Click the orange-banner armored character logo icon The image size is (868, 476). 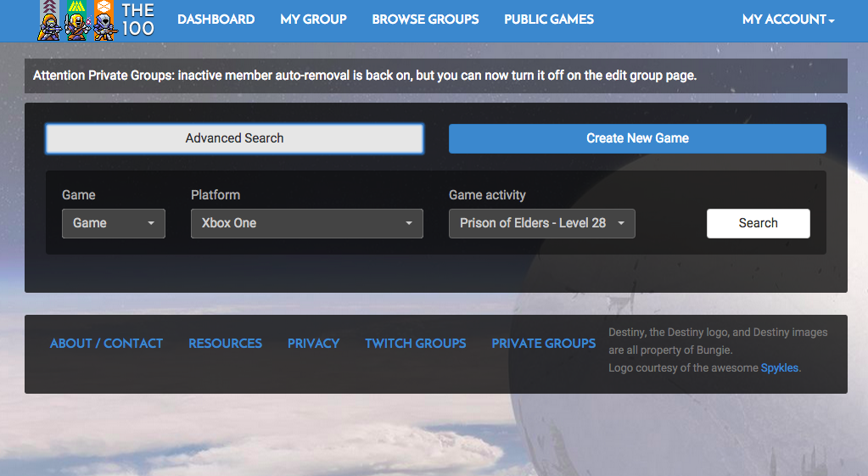point(104,20)
